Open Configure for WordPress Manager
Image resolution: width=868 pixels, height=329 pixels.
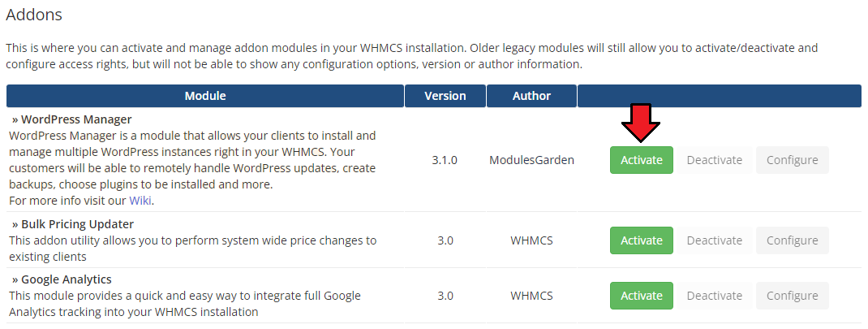792,160
